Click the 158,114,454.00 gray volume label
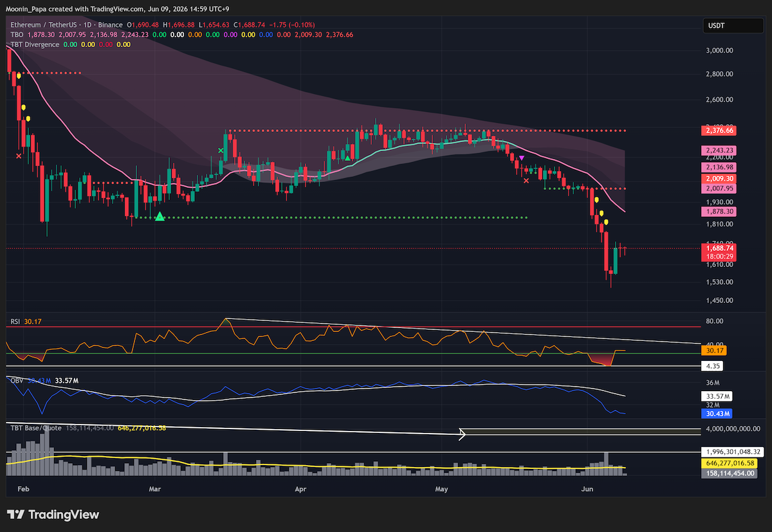The height and width of the screenshot is (532, 772). 728,473
